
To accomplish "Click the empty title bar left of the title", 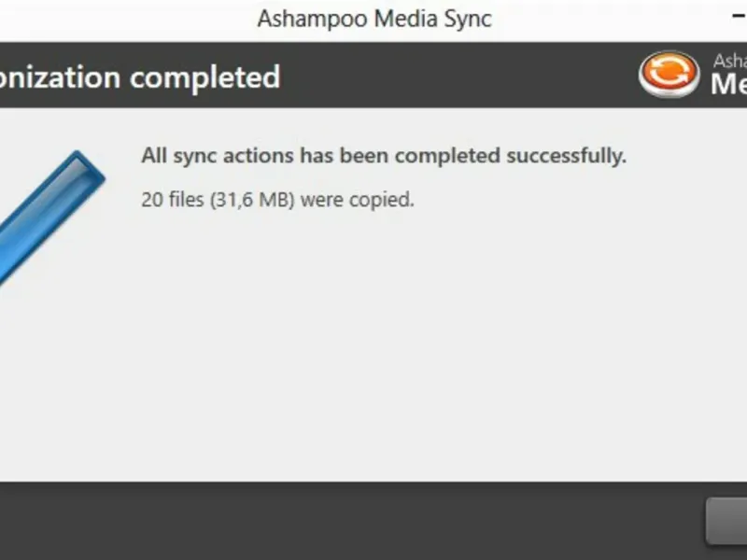I will [121, 19].
